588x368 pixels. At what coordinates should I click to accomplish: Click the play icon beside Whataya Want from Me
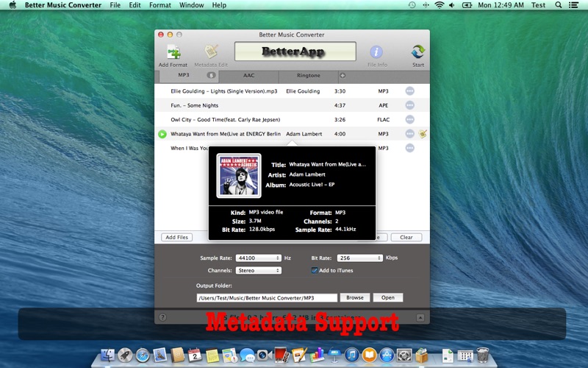[x=162, y=134]
